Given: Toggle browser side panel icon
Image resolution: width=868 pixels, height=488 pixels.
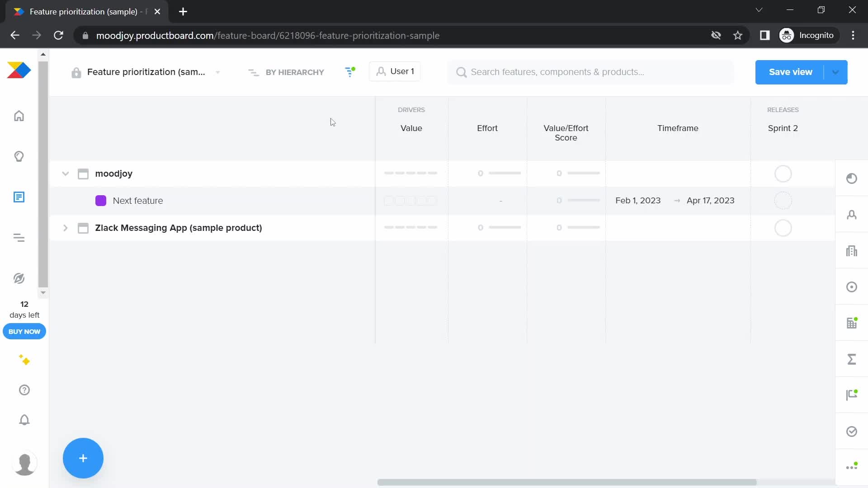Looking at the screenshot, I should pyautogui.click(x=764, y=35).
